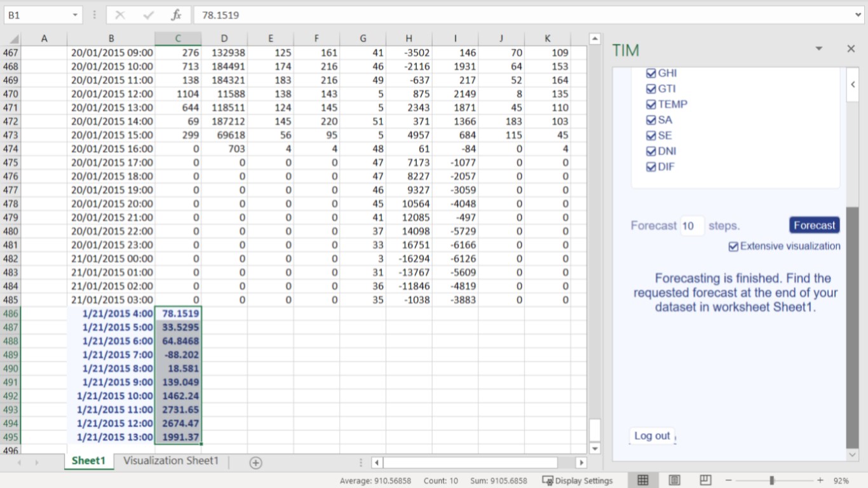Click the Log out button
868x488 pixels.
pyautogui.click(x=652, y=436)
